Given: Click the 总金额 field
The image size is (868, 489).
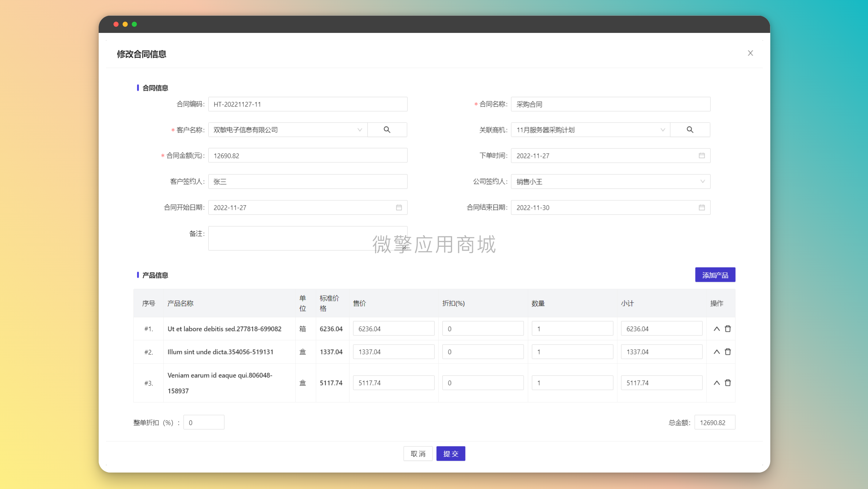Looking at the screenshot, I should coord(715,422).
